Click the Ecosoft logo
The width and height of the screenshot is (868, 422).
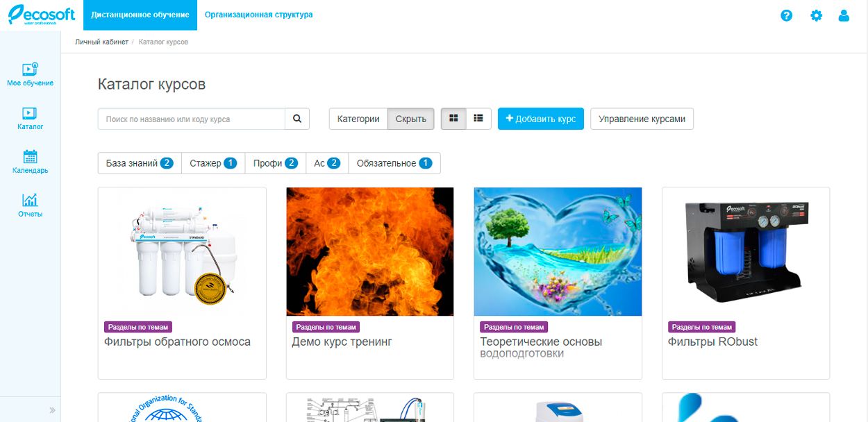click(x=41, y=15)
